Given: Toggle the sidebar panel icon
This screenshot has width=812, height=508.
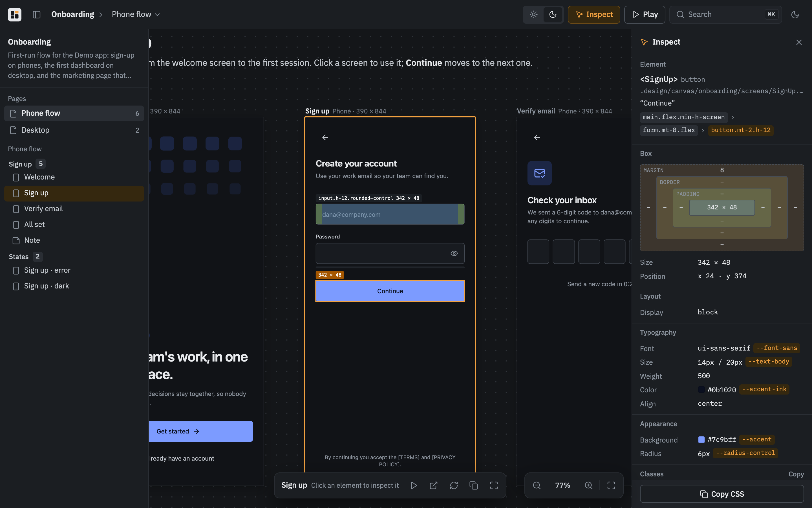Looking at the screenshot, I should [37, 14].
